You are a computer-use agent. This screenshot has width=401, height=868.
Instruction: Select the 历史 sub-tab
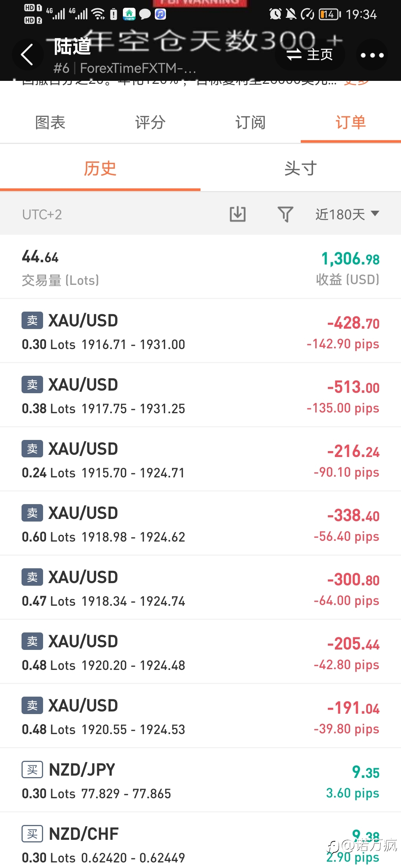(100, 169)
